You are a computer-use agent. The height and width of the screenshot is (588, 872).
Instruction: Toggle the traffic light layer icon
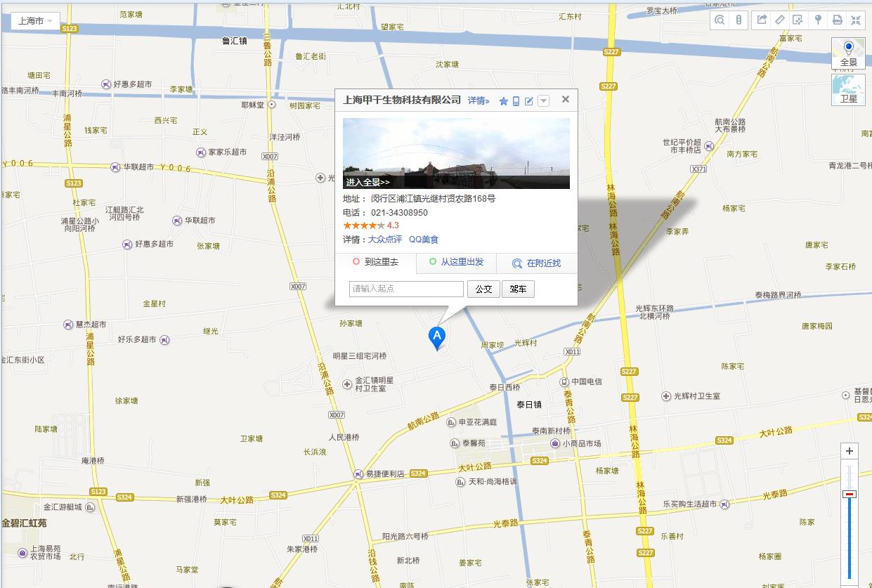(738, 20)
